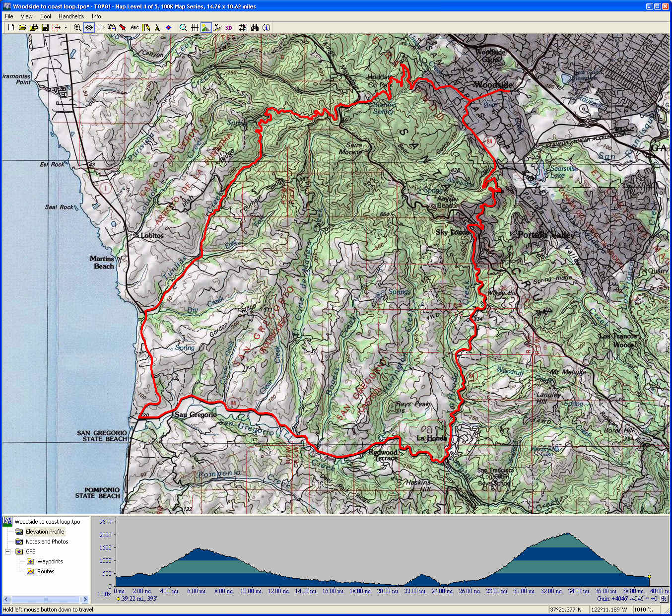Click the Save floppy disk icon
The height and width of the screenshot is (616, 672).
[45, 28]
